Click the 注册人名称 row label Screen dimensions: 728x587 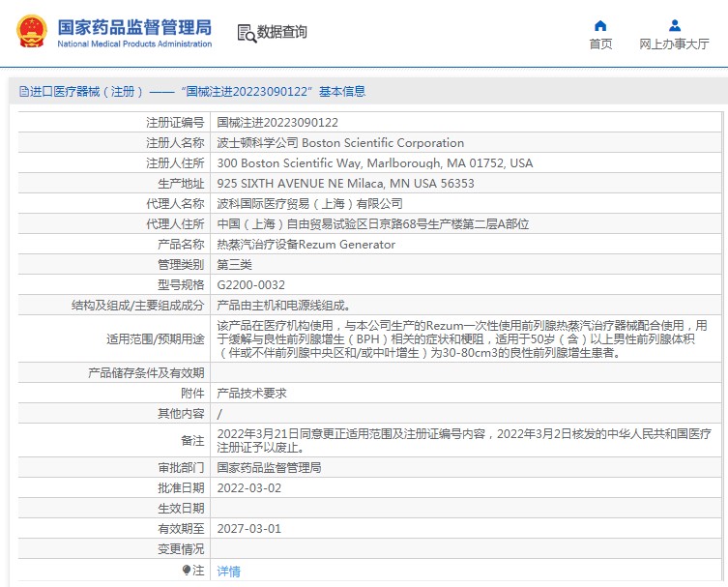tap(175, 142)
